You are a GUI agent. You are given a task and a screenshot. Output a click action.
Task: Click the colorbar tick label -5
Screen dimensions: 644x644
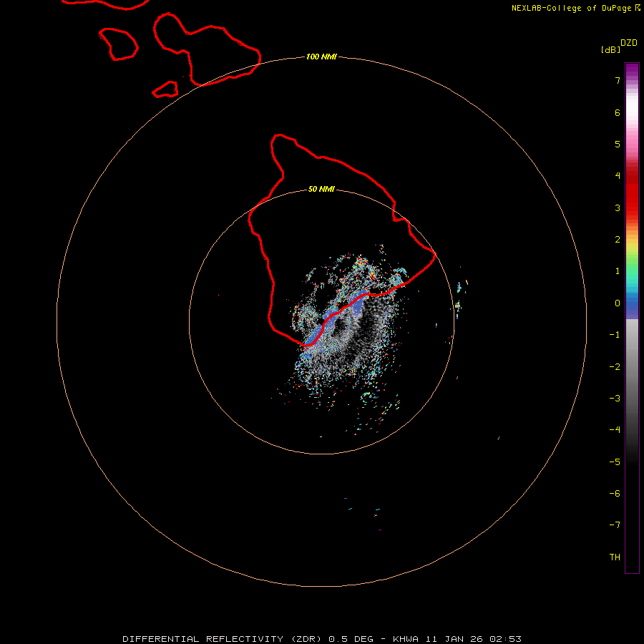(x=615, y=462)
